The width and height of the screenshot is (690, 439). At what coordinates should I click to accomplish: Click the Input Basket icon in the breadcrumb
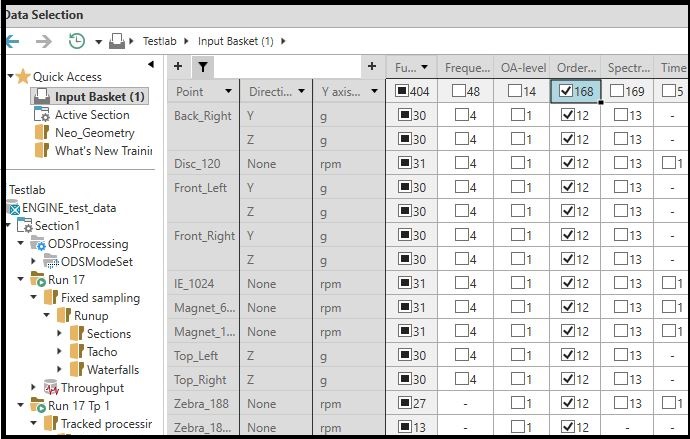[x=117, y=41]
